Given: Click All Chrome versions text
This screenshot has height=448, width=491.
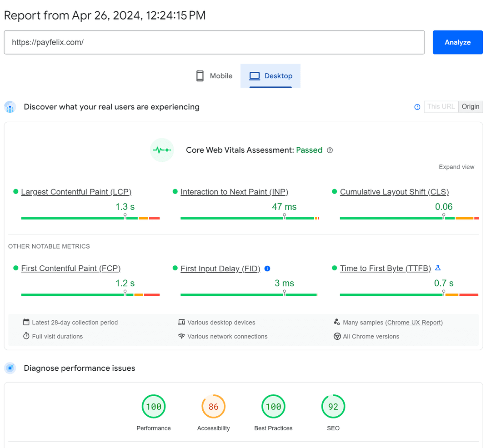Looking at the screenshot, I should (371, 336).
